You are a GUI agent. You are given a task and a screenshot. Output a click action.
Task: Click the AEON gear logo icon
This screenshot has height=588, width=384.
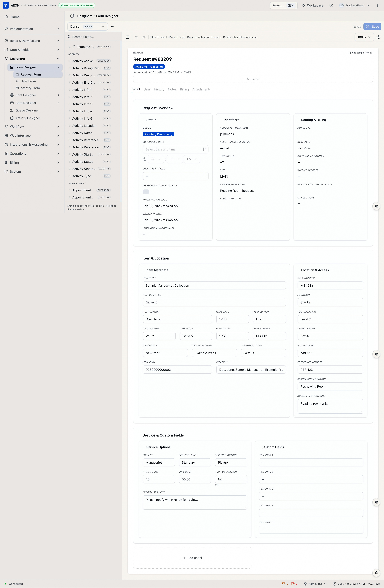click(x=6, y=5)
